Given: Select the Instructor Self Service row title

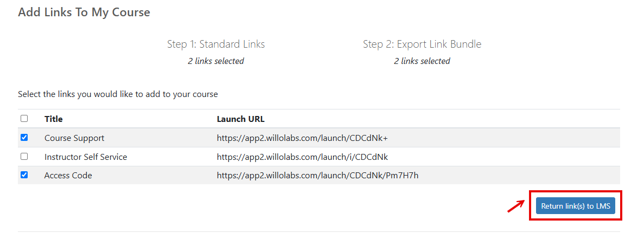Looking at the screenshot, I should (86, 157).
